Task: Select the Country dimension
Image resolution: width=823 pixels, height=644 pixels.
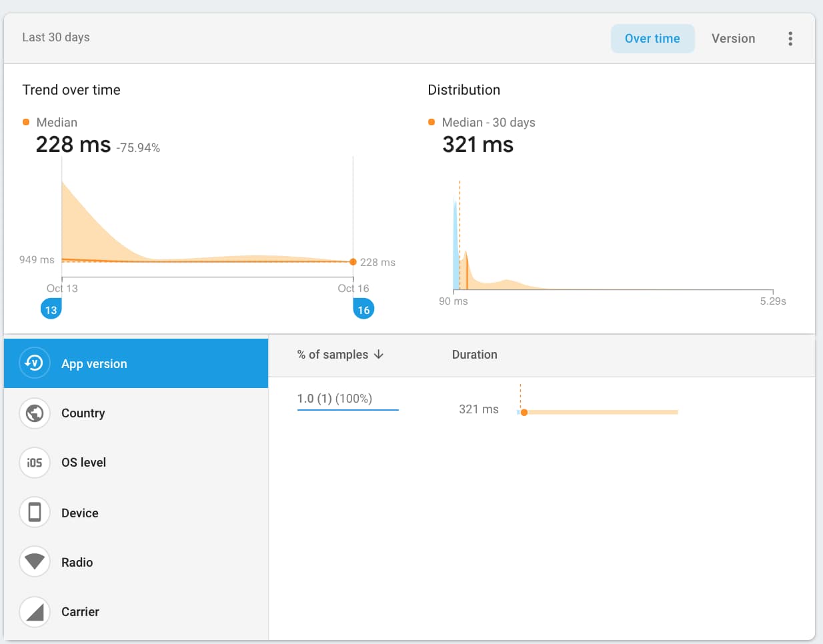Action: click(x=136, y=413)
